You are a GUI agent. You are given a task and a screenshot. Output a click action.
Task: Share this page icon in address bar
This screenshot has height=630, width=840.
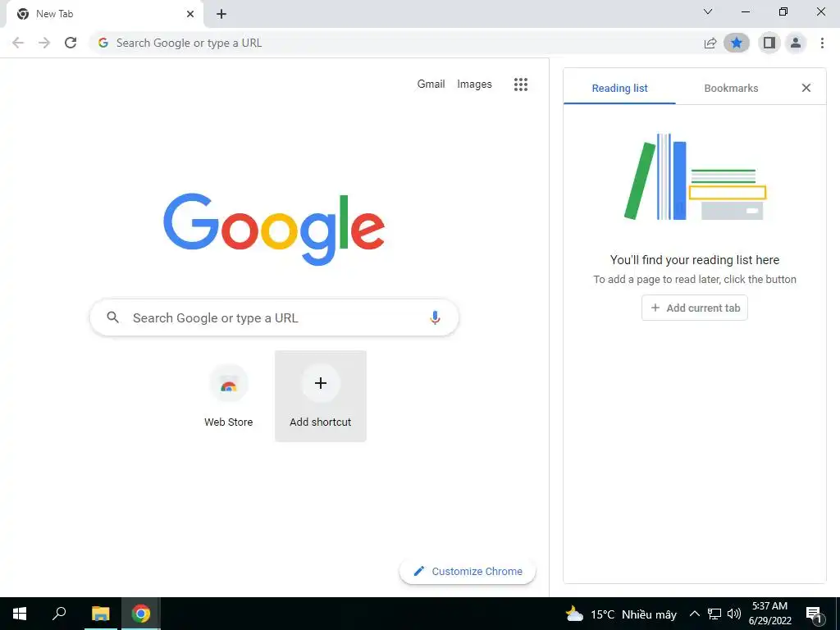(710, 43)
